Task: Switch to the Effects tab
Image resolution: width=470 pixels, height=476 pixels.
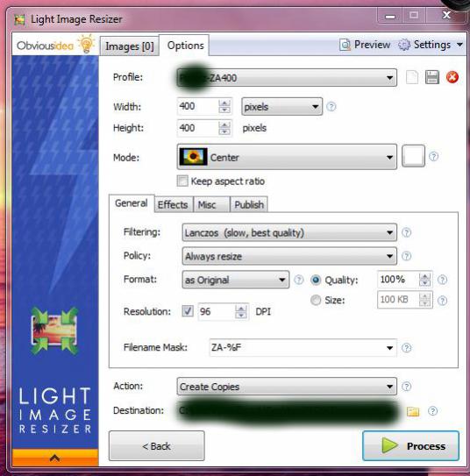Action: 173,204
